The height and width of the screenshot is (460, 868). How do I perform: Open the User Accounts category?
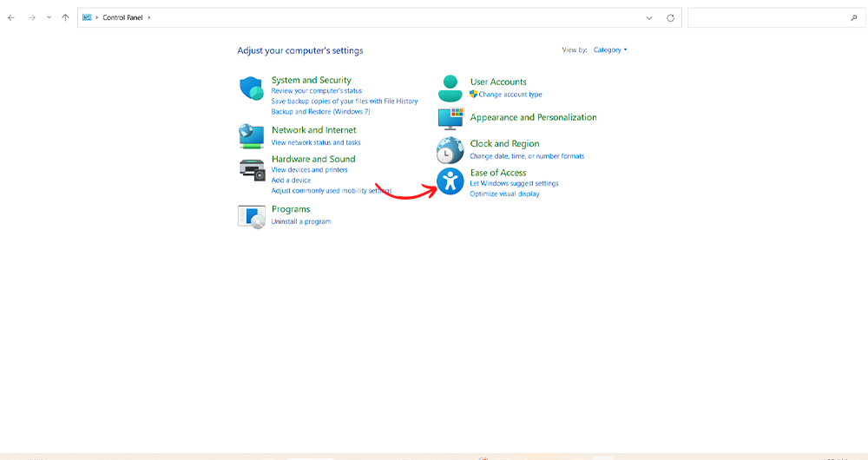498,82
